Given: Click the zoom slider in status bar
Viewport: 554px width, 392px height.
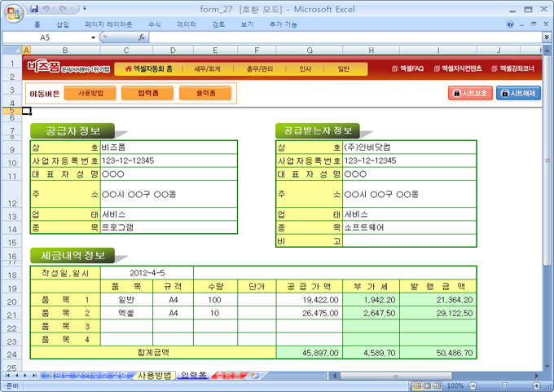Looking at the screenshot, I should [x=503, y=385].
